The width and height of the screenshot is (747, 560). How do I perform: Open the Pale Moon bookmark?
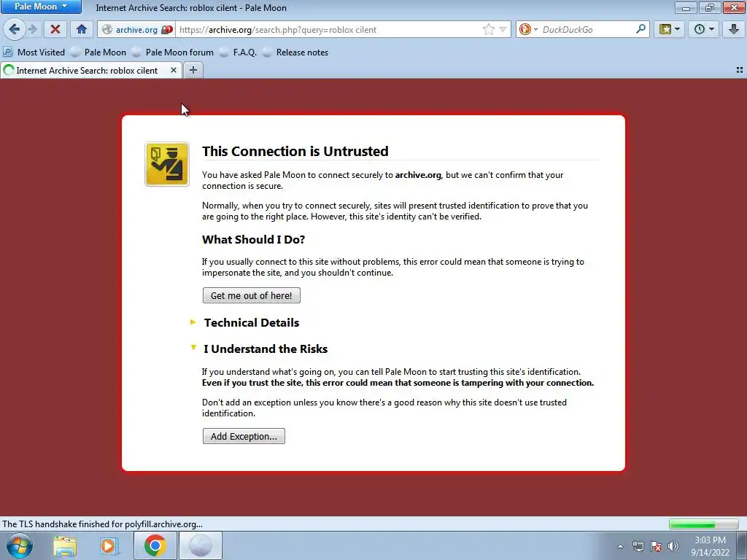pyautogui.click(x=98, y=52)
